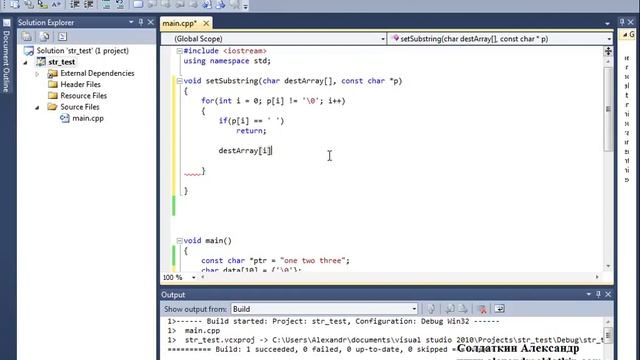Click the editor scroll down arrow

click(x=608, y=266)
